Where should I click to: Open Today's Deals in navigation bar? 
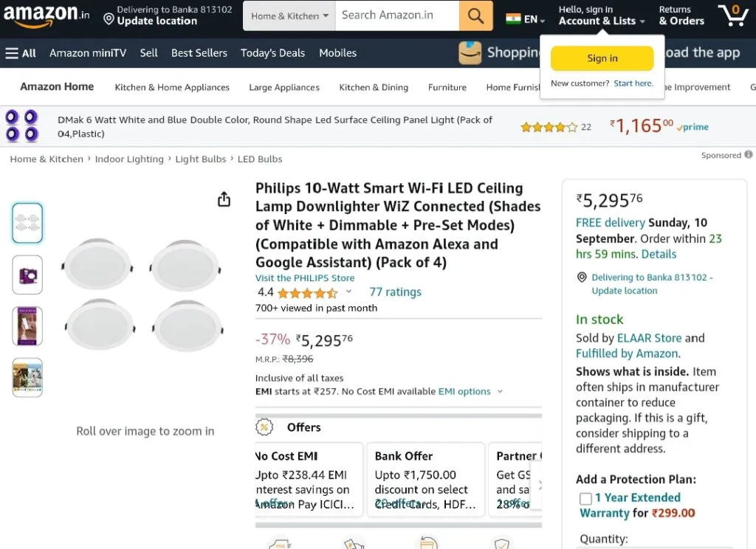coord(273,53)
